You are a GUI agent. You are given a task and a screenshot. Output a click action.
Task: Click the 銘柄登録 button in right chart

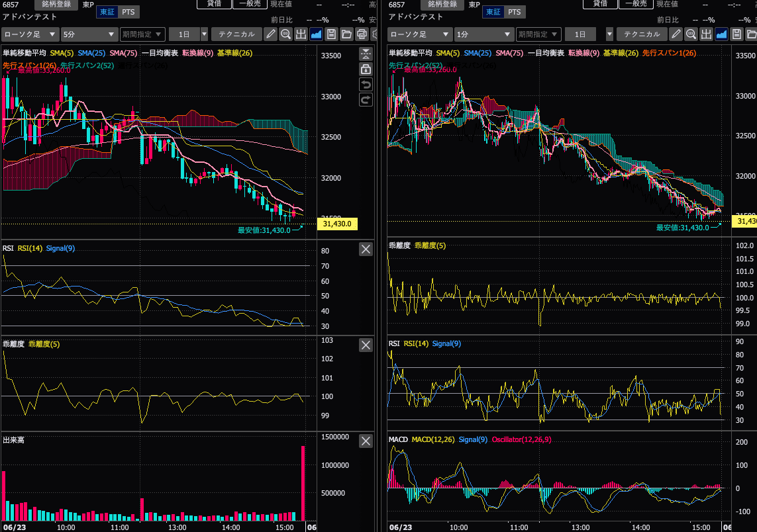[442, 5]
